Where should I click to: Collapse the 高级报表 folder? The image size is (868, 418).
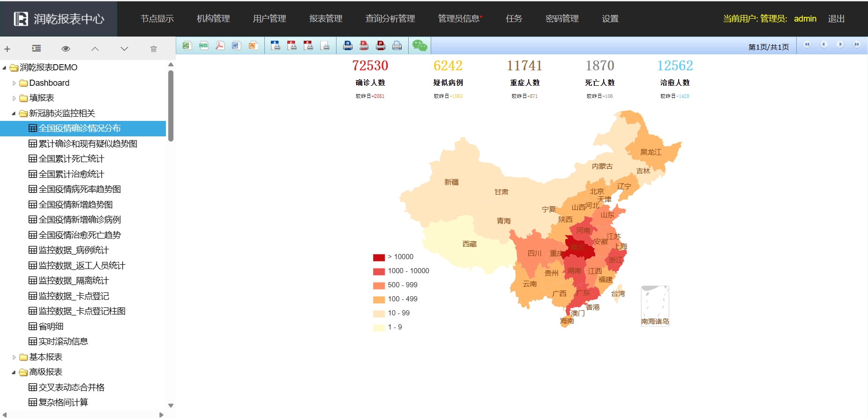click(x=14, y=372)
